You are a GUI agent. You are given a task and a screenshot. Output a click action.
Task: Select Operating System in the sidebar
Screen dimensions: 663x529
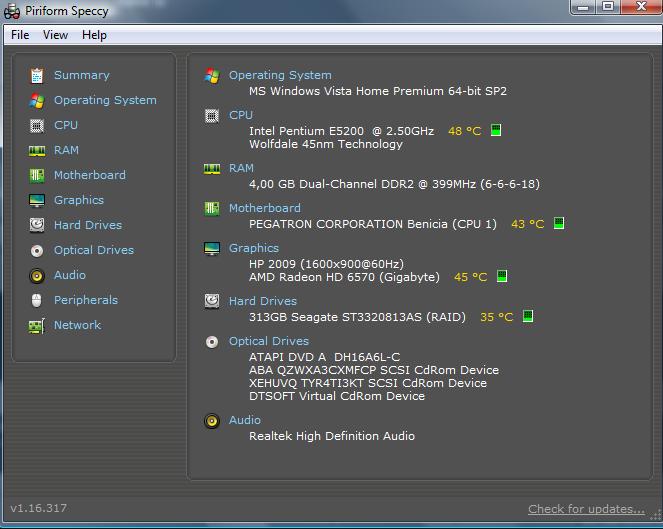click(105, 100)
